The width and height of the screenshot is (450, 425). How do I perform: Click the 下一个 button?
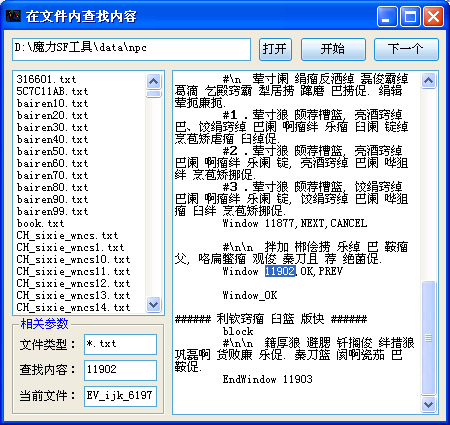click(x=406, y=49)
